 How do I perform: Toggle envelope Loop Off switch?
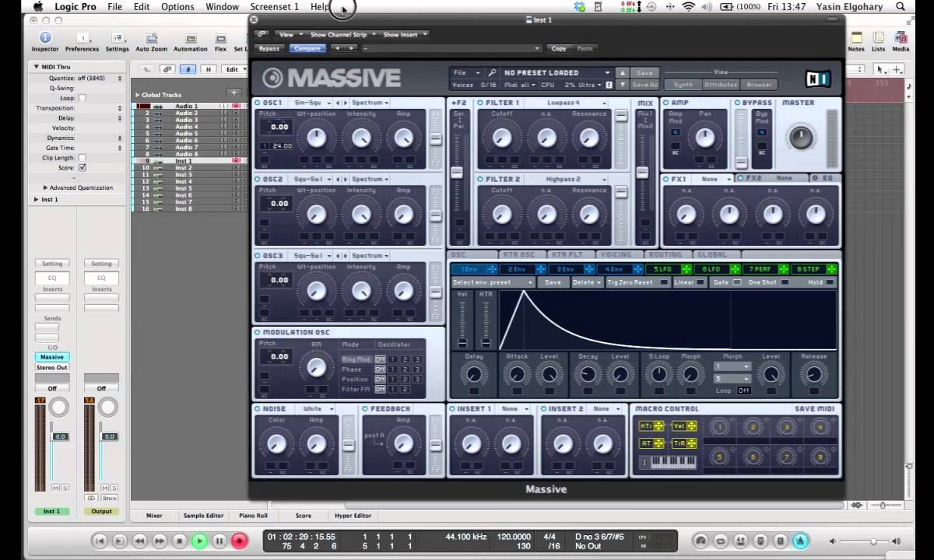[x=744, y=390]
